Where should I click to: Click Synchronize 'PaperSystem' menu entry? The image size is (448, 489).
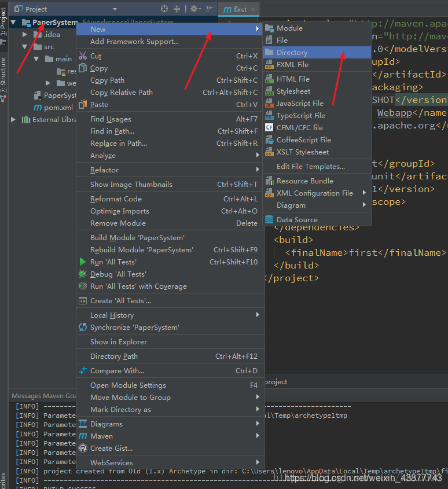click(x=134, y=328)
